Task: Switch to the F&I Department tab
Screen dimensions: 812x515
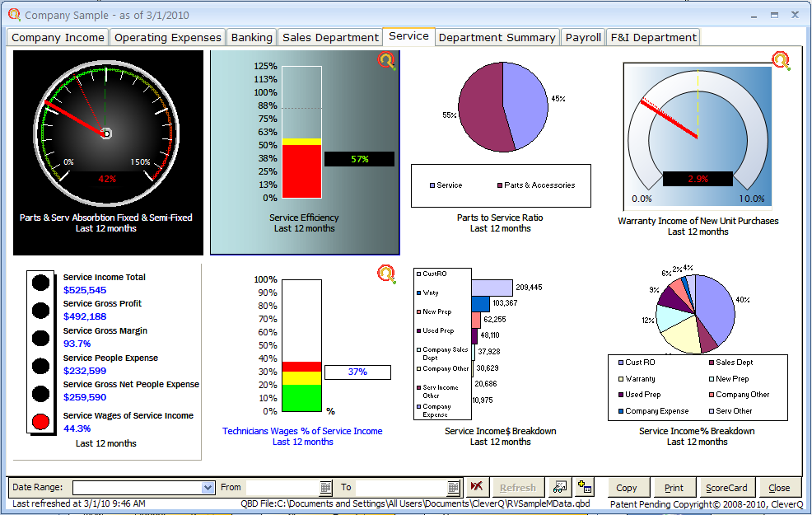Action: [653, 36]
